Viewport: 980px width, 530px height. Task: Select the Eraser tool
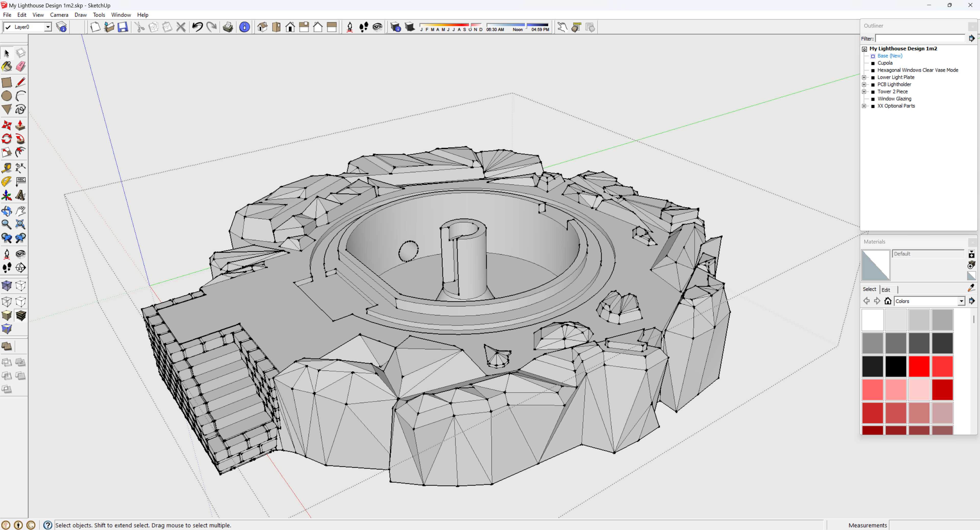tap(20, 67)
